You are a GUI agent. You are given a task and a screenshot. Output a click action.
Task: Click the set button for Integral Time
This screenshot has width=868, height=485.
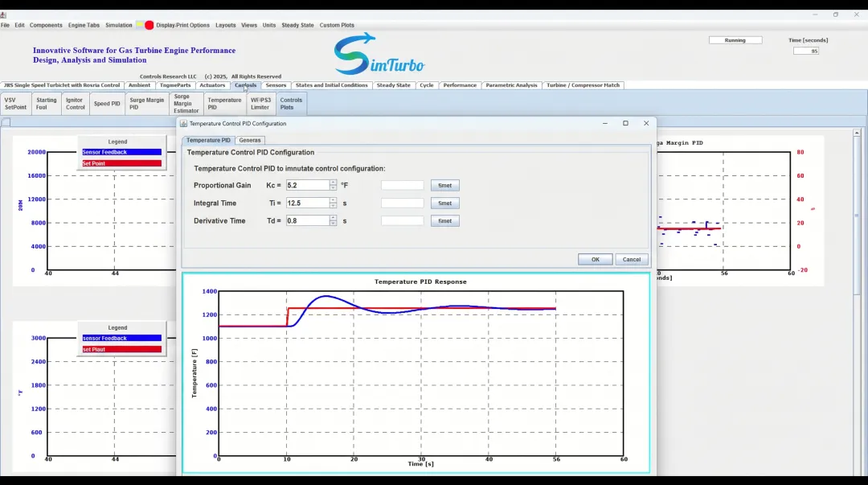445,203
